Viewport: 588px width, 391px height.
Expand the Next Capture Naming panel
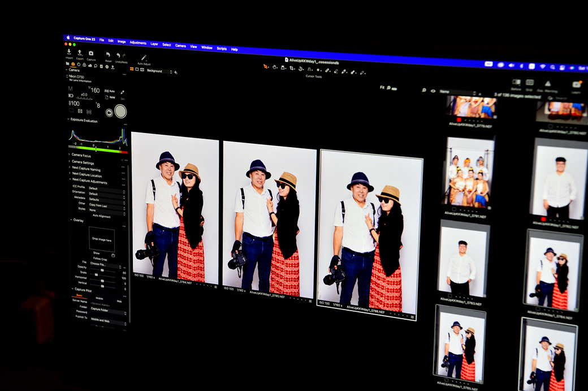[70, 167]
